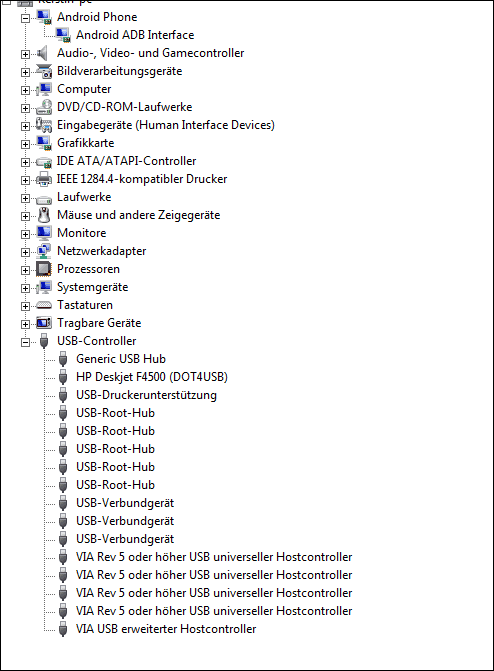Click the printer icon for IEEE 1284.4-kompatibler Drucker
The width and height of the screenshot is (494, 671).
pos(44,179)
